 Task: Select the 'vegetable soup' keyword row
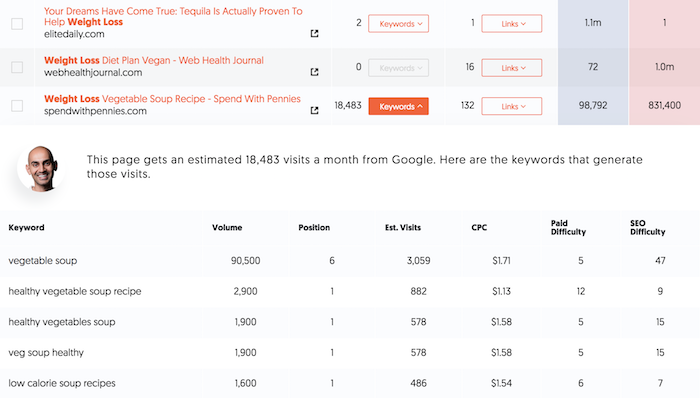[x=350, y=261]
